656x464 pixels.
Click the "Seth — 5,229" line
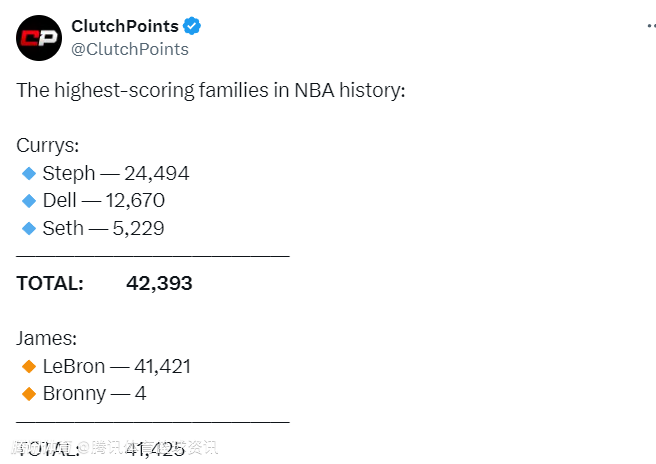point(103,229)
